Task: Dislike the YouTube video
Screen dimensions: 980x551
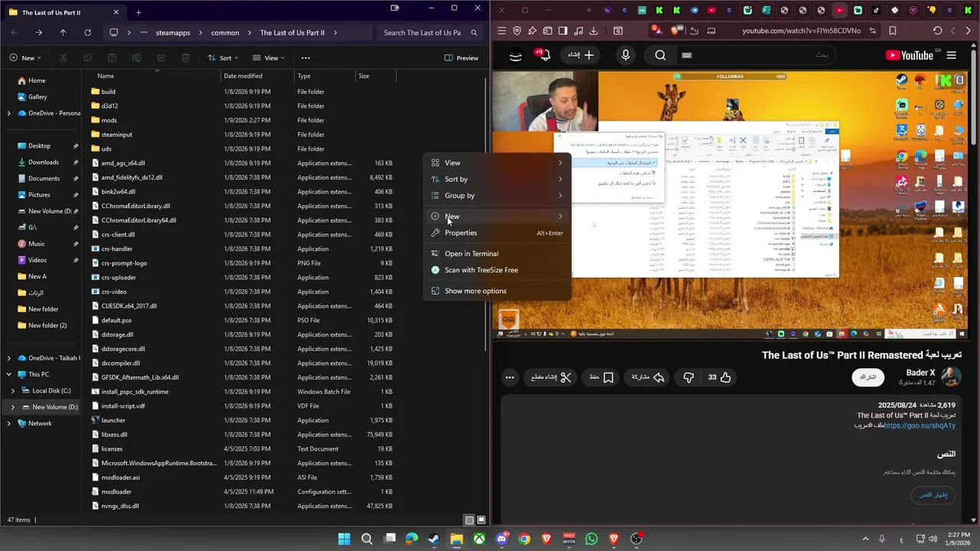Action: pyautogui.click(x=688, y=377)
